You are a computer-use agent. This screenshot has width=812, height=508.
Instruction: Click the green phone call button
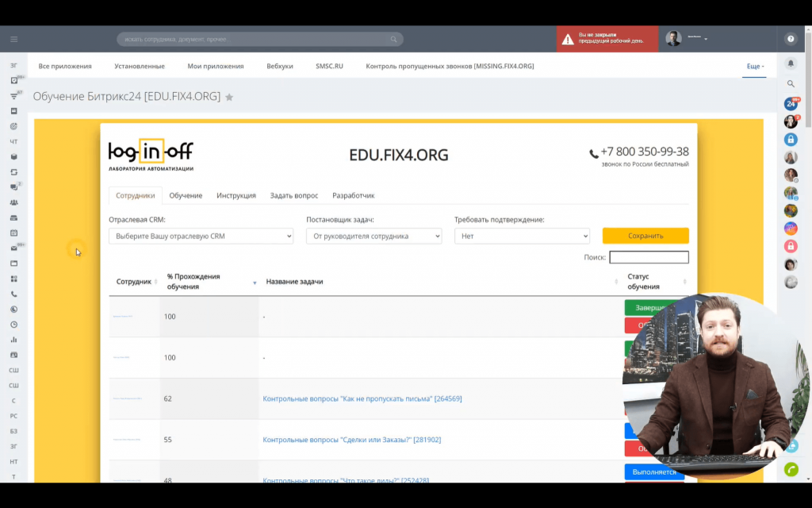[791, 469]
